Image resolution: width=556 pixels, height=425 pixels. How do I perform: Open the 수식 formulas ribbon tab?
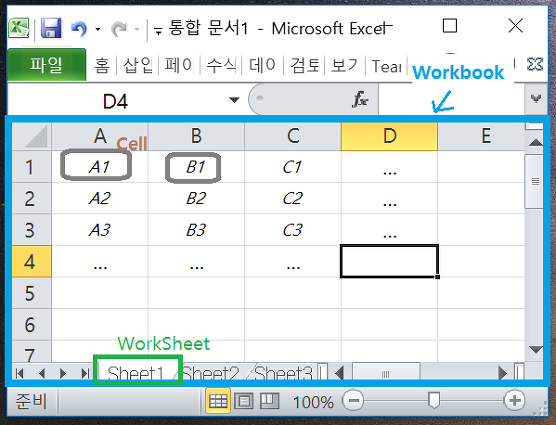pos(221,66)
